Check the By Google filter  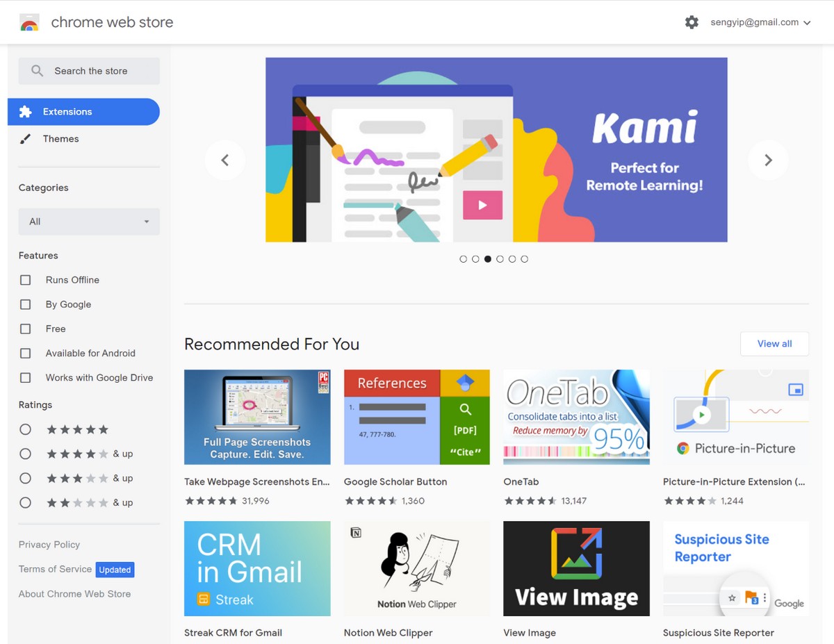click(x=26, y=304)
